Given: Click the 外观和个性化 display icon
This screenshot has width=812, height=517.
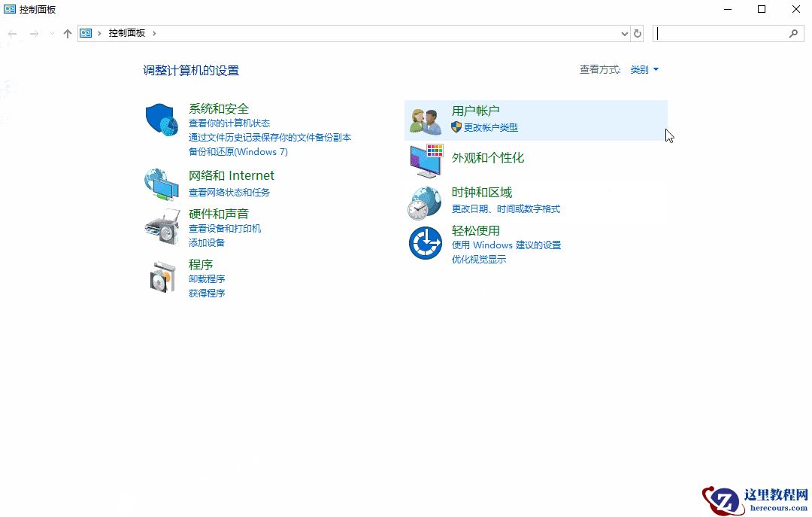Looking at the screenshot, I should [425, 160].
